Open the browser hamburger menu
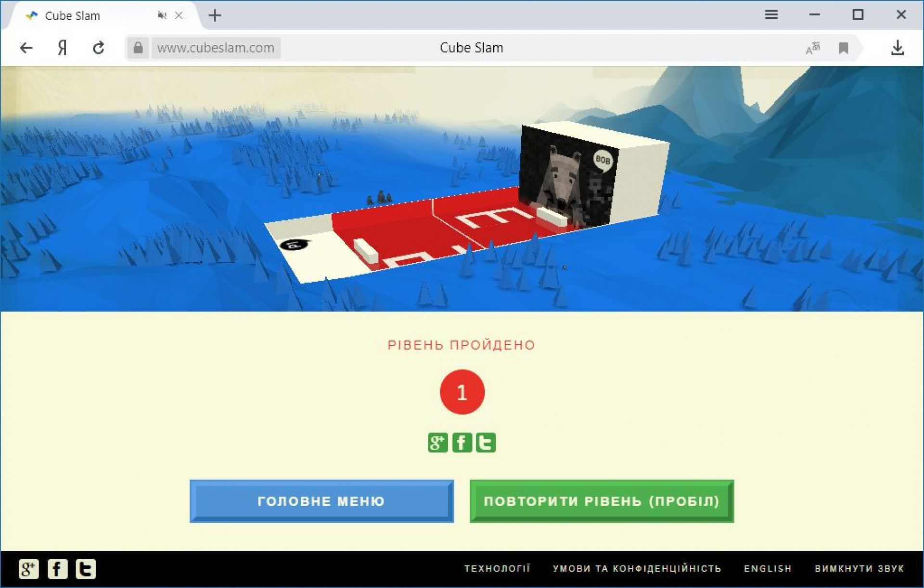Image resolution: width=924 pixels, height=588 pixels. click(771, 15)
